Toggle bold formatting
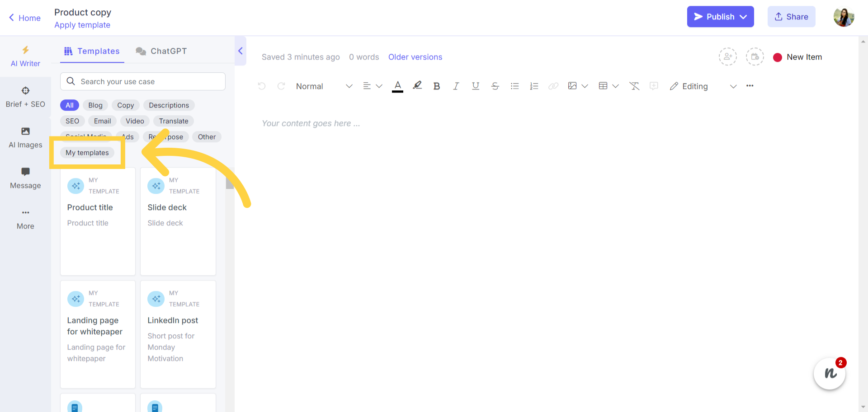 (x=436, y=86)
